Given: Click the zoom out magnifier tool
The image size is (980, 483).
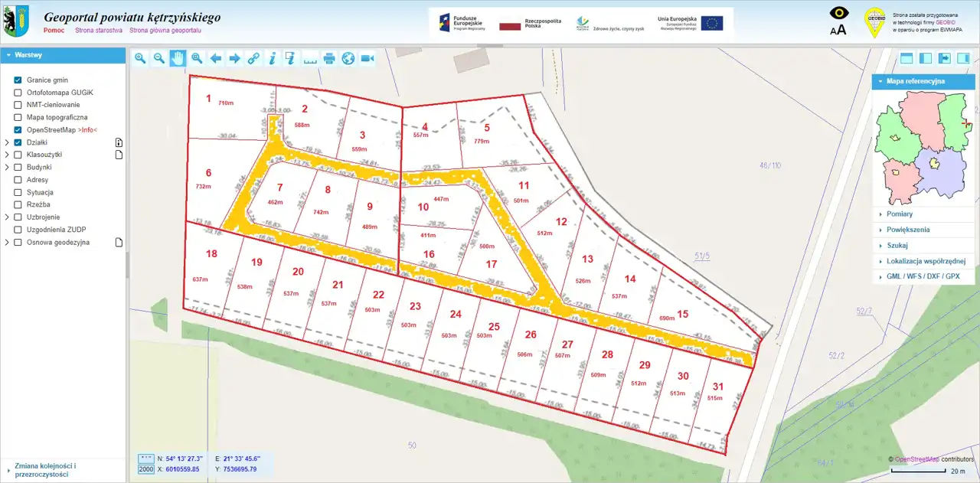Looking at the screenshot, I should point(159,58).
